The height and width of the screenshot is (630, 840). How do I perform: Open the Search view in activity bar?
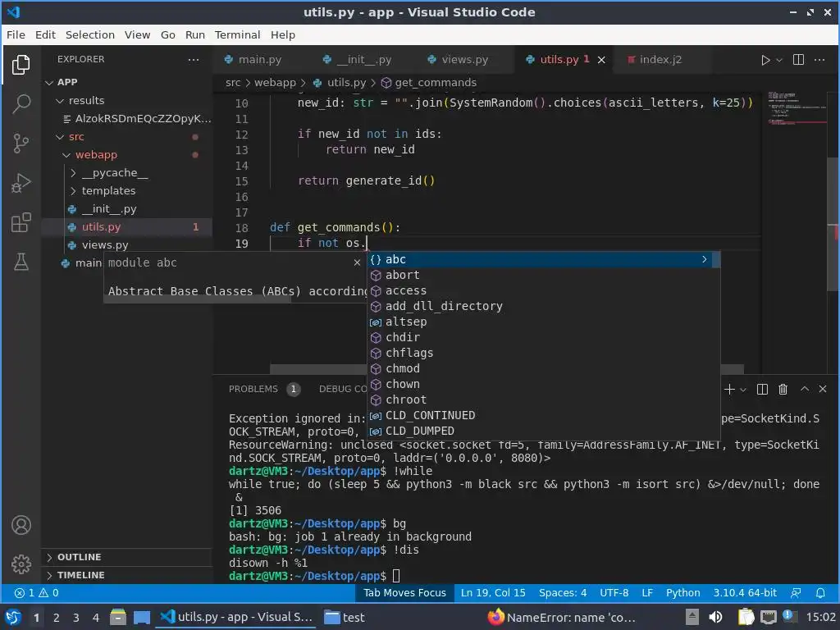[x=21, y=104]
